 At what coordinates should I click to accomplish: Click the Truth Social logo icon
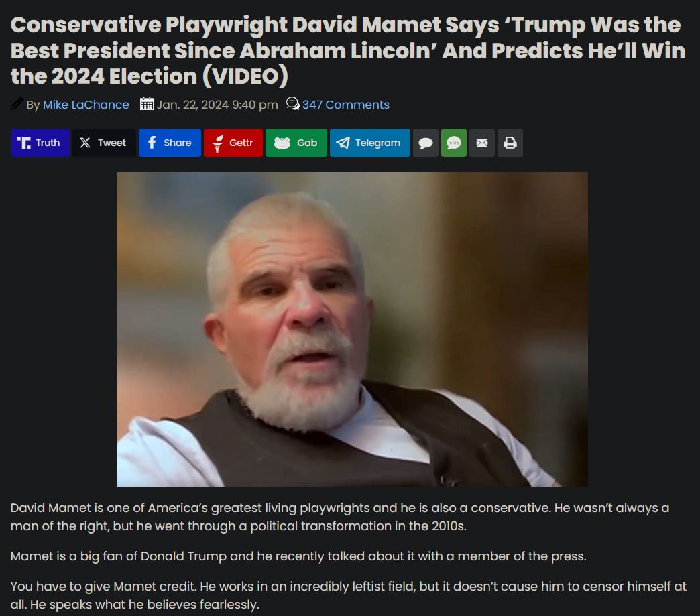[x=23, y=143]
